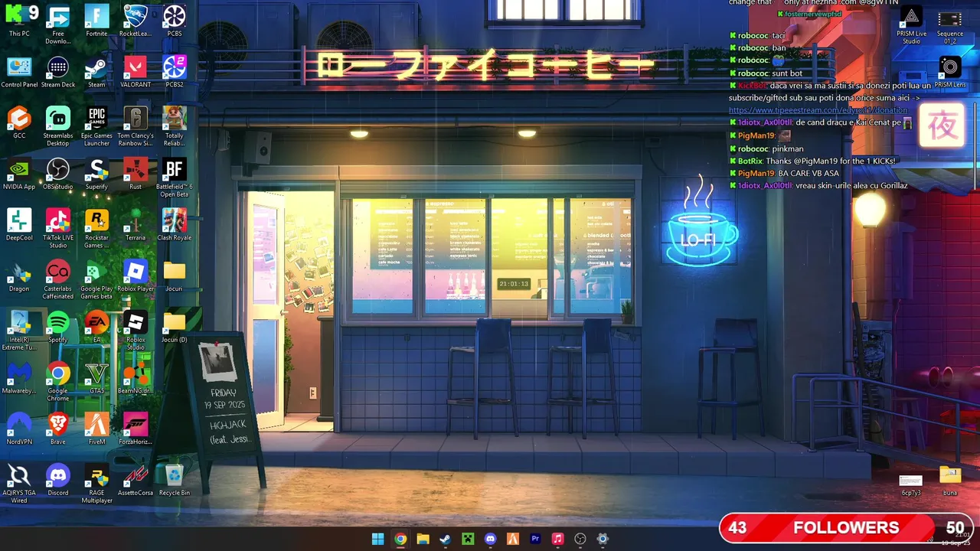Select the TikTok LIVE Studio icon
980x551 pixels.
[x=58, y=229]
